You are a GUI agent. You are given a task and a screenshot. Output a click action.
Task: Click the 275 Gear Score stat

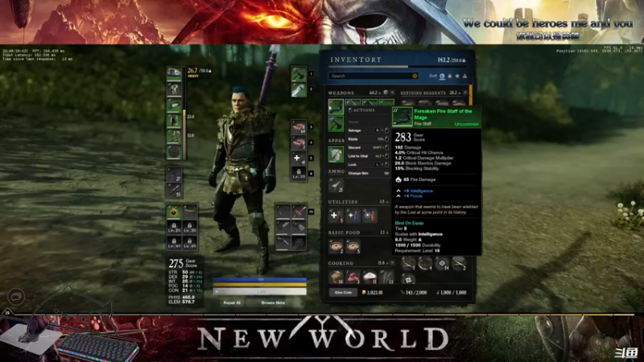pyautogui.click(x=184, y=264)
